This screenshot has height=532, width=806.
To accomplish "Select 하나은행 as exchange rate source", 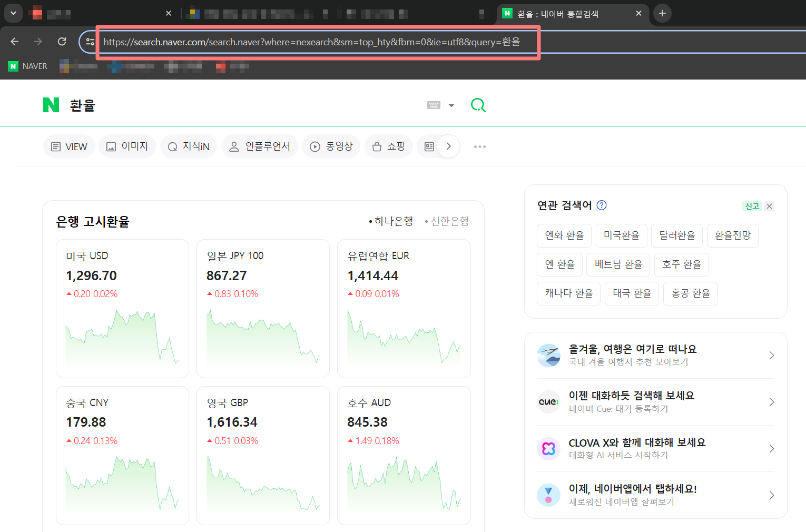I will pyautogui.click(x=391, y=221).
